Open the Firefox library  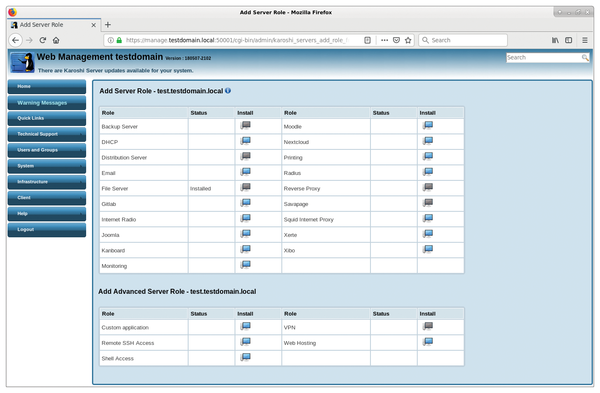tap(555, 40)
